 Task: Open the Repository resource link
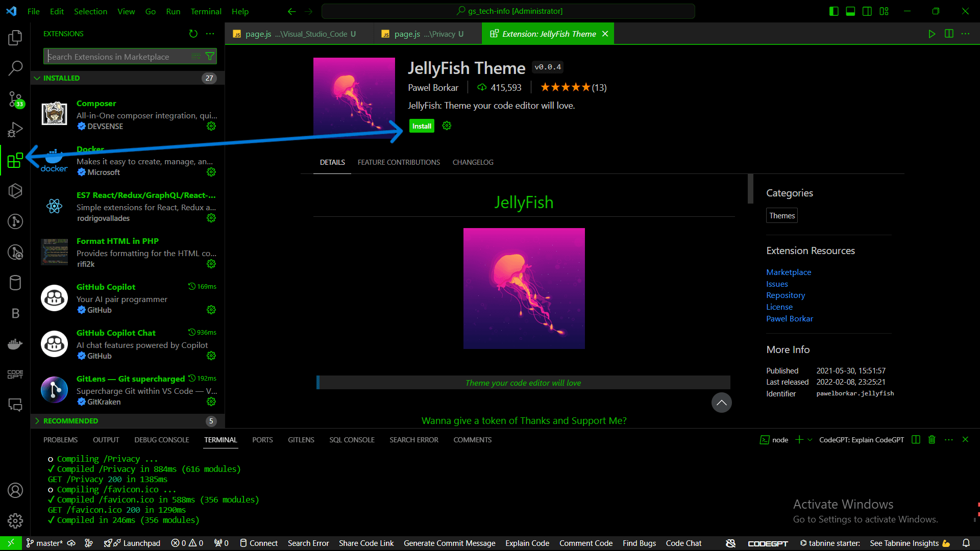coord(785,295)
